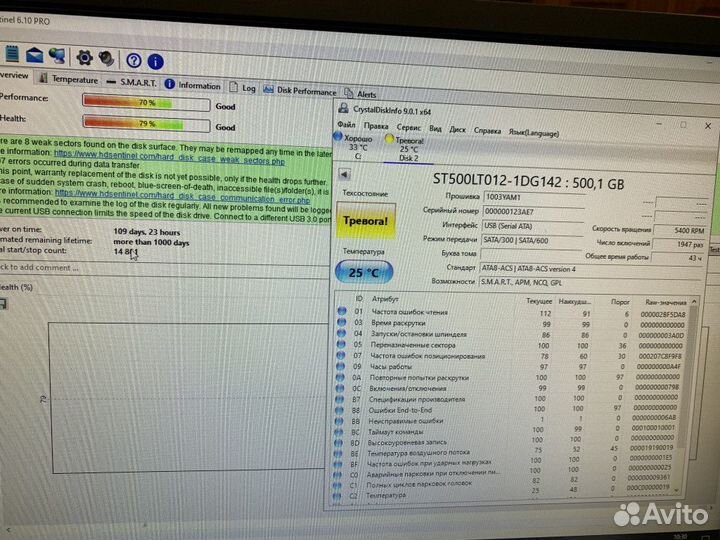This screenshot has height=540, width=720.
Task: Click the Атрибут column header
Action: [x=384, y=299]
